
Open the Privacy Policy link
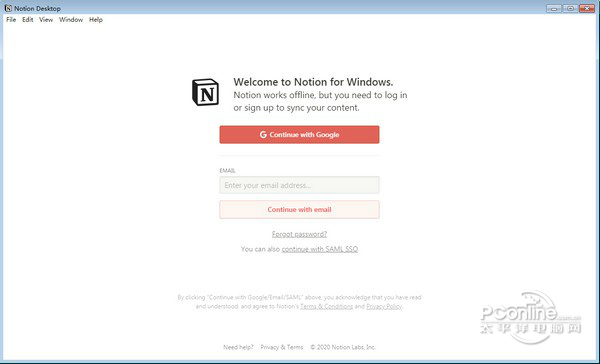click(x=384, y=306)
